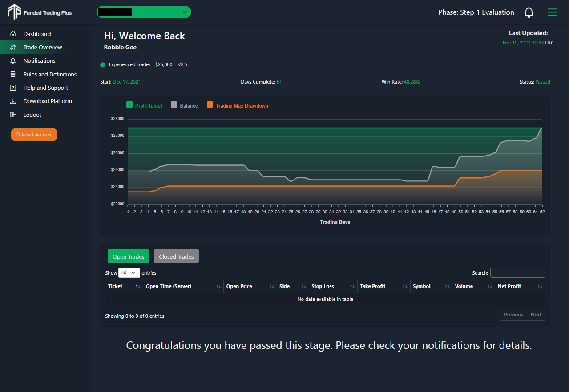Click the Logout door icon
The height and width of the screenshot is (392, 569).
13,115
